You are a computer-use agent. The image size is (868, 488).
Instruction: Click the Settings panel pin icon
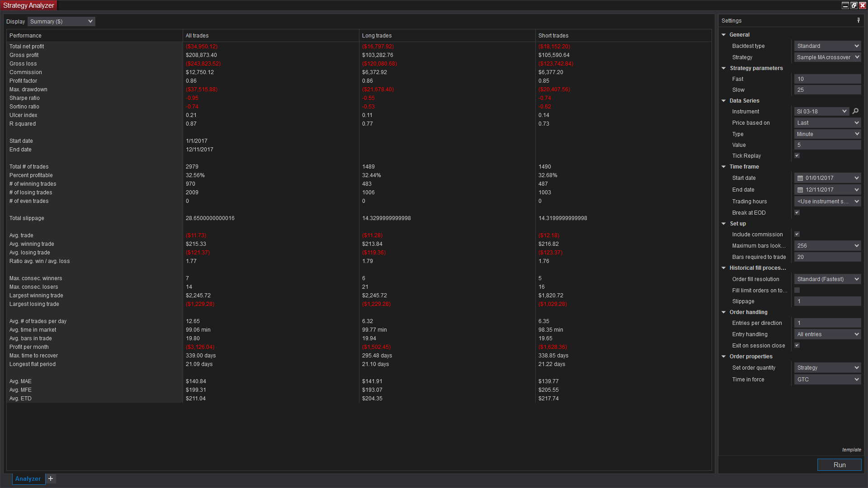pyautogui.click(x=858, y=20)
